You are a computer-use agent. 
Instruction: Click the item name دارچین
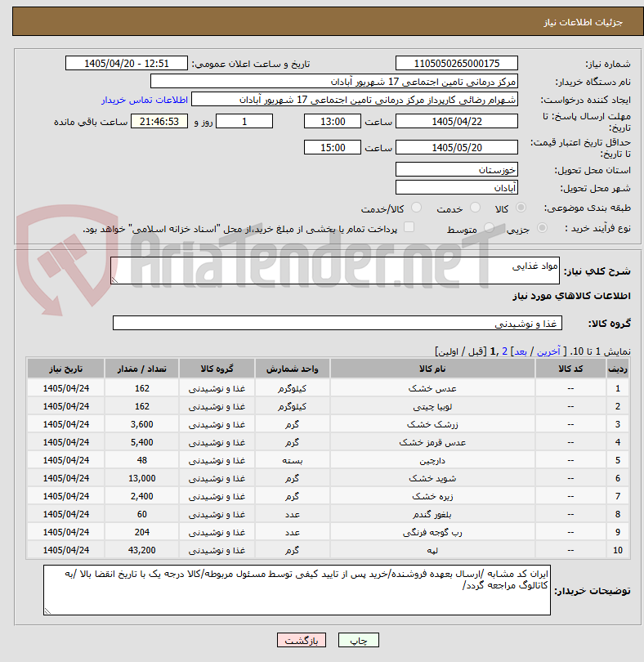coord(432,461)
